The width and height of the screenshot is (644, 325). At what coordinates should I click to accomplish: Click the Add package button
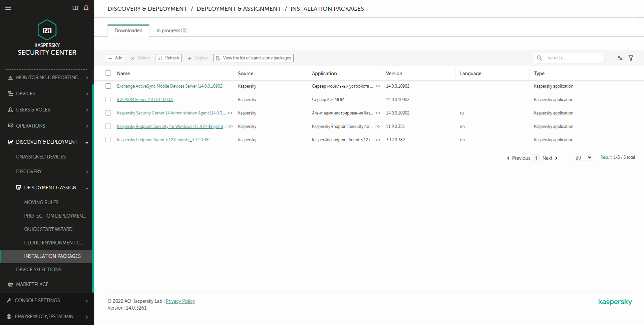115,58
